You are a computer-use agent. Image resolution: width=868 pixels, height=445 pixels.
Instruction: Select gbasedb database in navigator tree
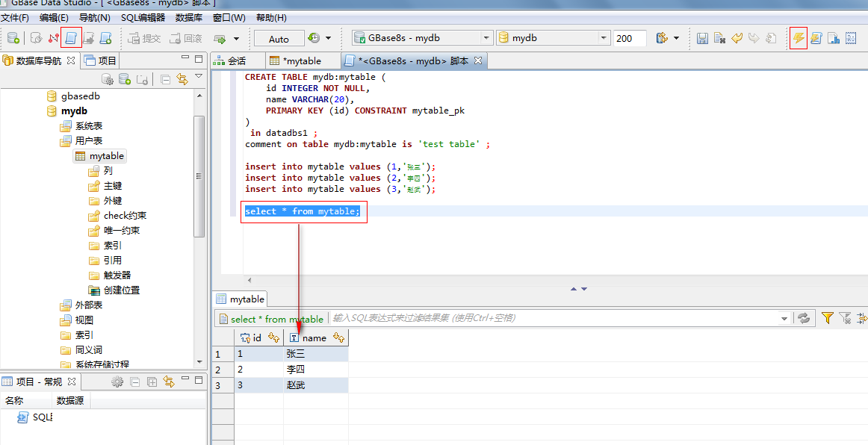tap(80, 96)
